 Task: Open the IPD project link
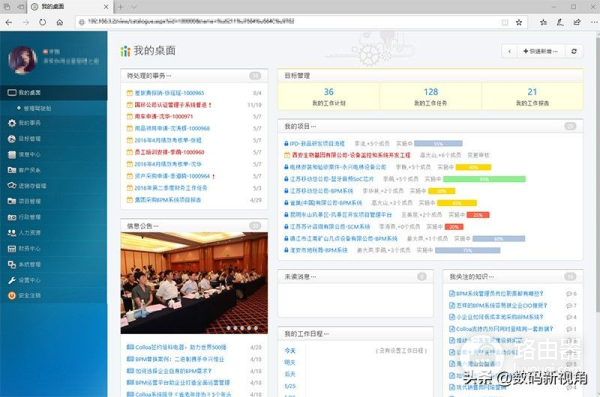[x=317, y=144]
